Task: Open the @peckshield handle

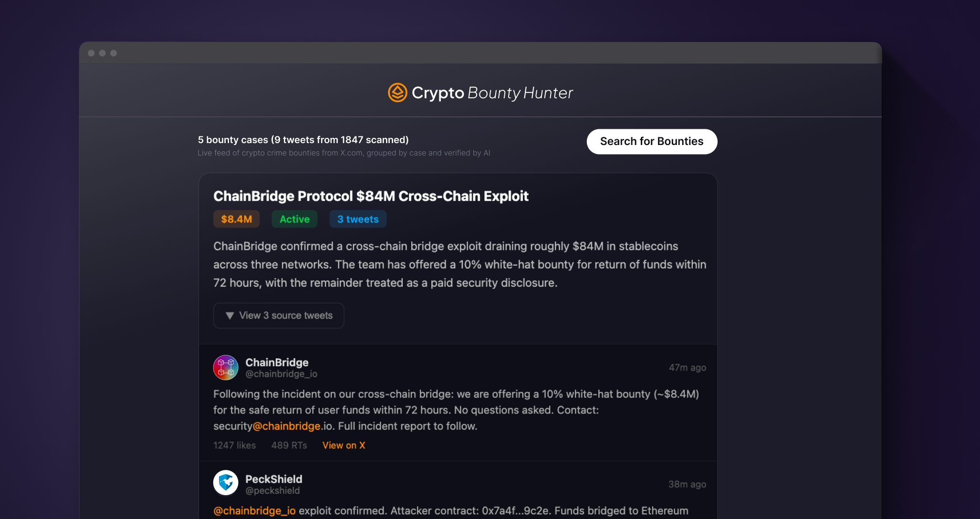Action: tap(272, 490)
